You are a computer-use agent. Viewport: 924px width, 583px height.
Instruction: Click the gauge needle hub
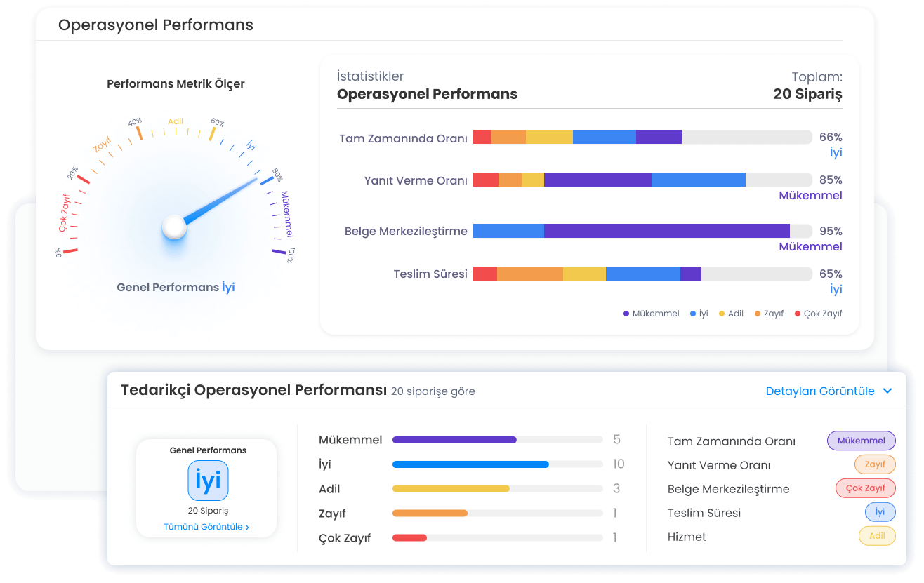point(174,227)
